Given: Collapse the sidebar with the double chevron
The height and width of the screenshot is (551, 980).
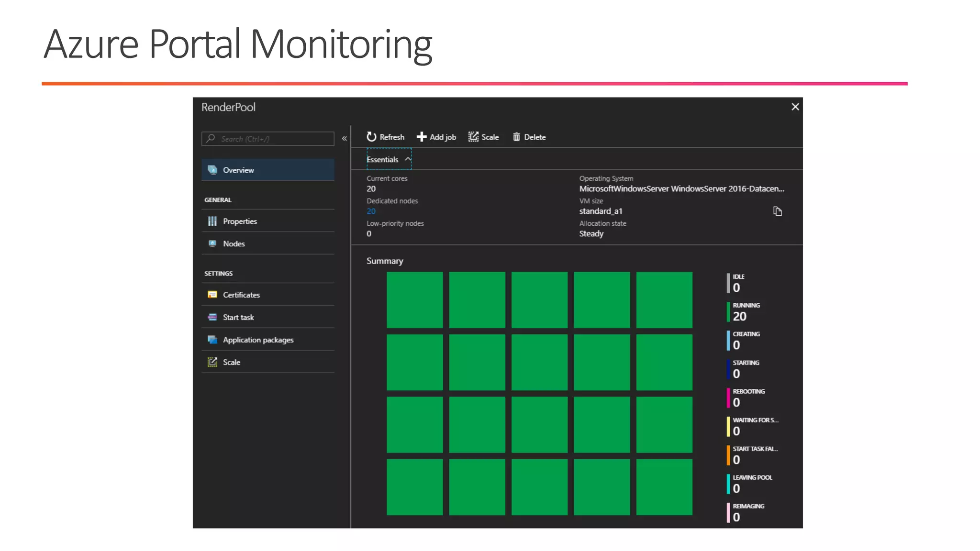Looking at the screenshot, I should point(344,139).
